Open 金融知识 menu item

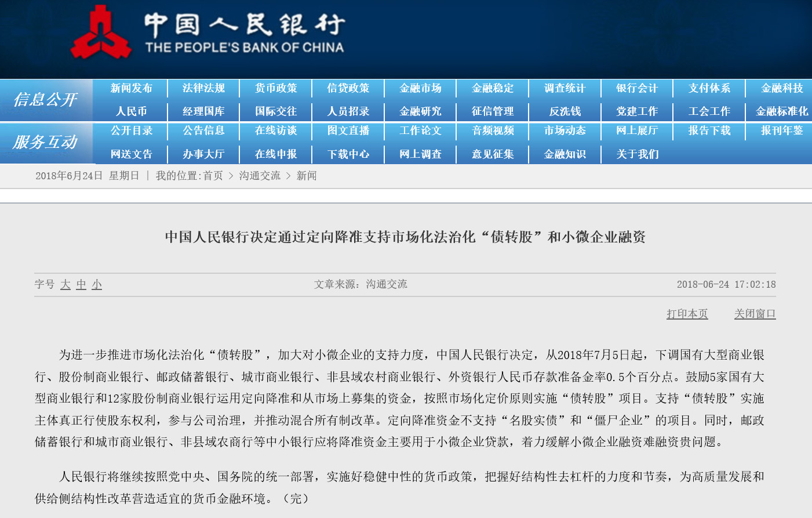click(565, 154)
